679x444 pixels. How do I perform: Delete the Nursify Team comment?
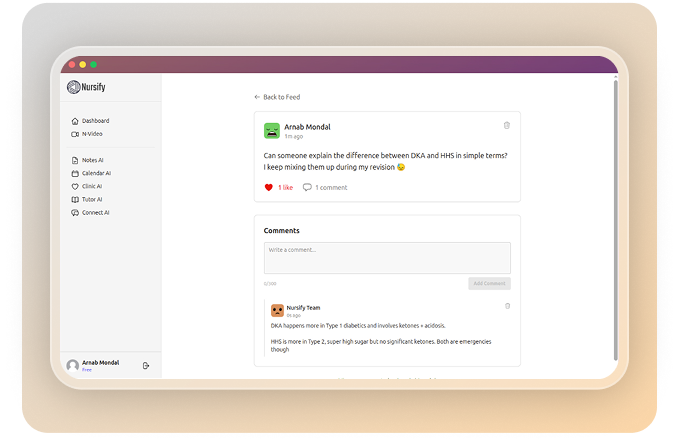tap(507, 306)
